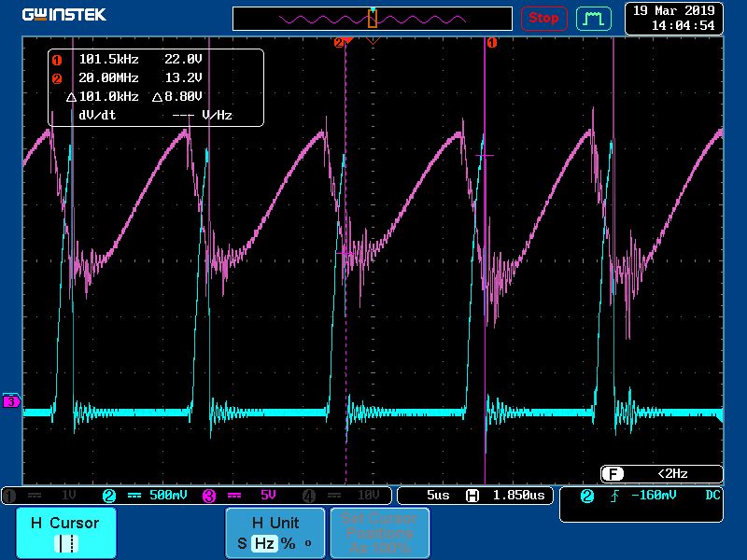Viewport: 747px width, 560px height.
Task: Click the cursor 2 voltage 13.2V
Action: [x=183, y=77]
